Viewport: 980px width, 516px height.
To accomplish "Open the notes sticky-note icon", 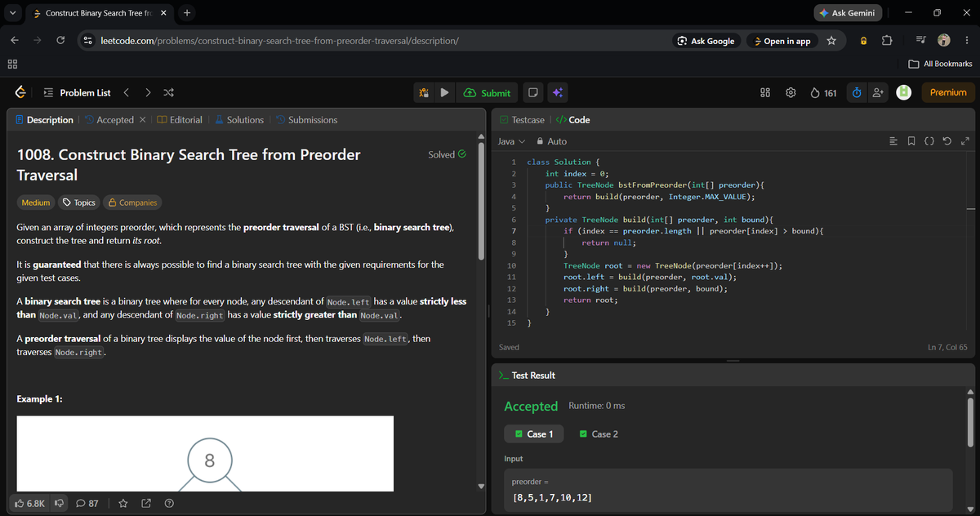I will [x=532, y=92].
